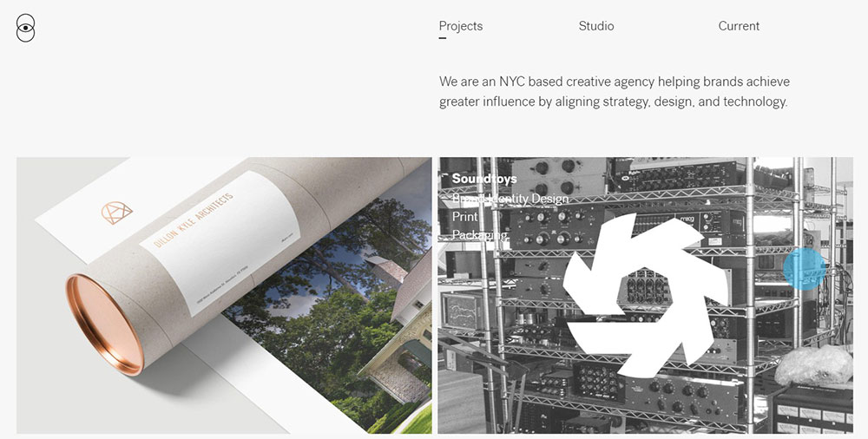Viewport: 868px width, 439px height.
Task: Click the eye-in-circles studio logo
Action: [25, 29]
